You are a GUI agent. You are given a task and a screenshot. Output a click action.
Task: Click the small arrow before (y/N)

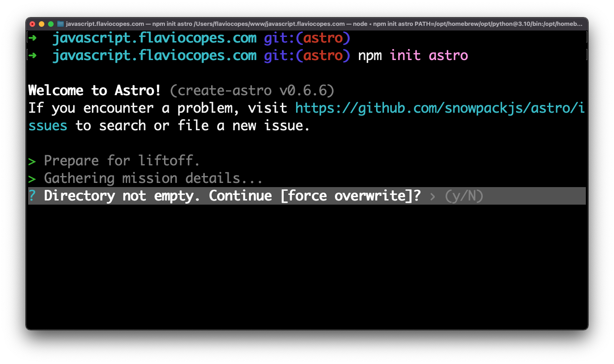pos(433,196)
